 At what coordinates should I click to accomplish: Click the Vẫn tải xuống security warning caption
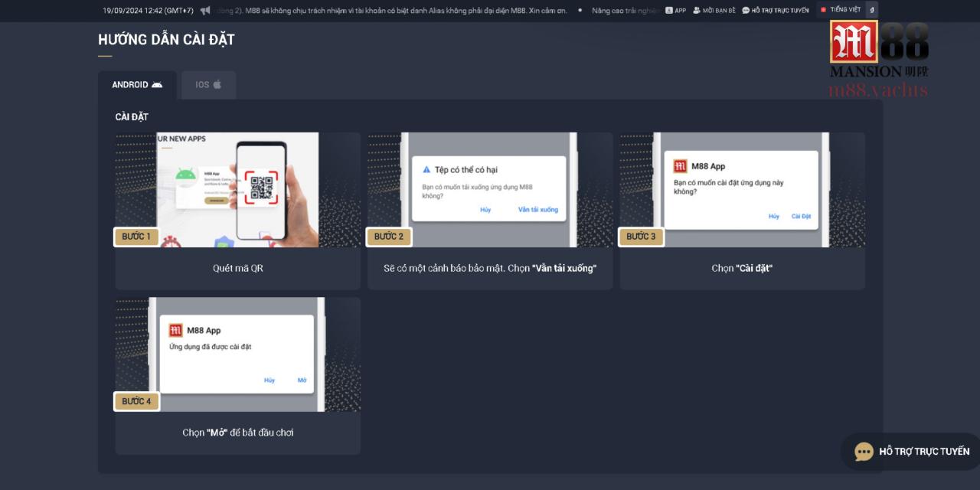pyautogui.click(x=490, y=268)
